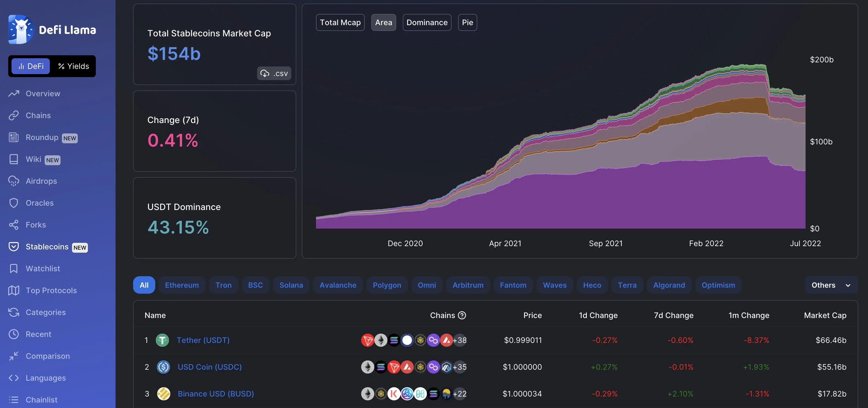Click the DefiLlama logo icon

(21, 30)
